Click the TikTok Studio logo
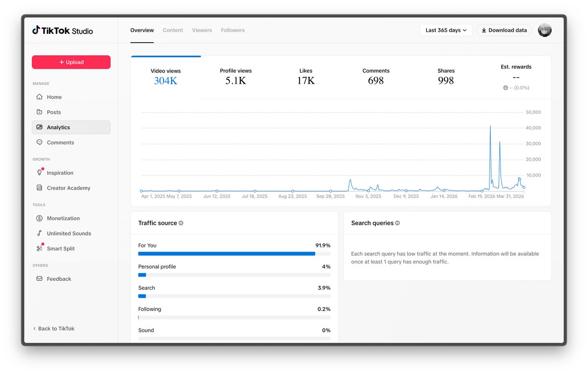The height and width of the screenshot is (374, 588). [x=62, y=30]
